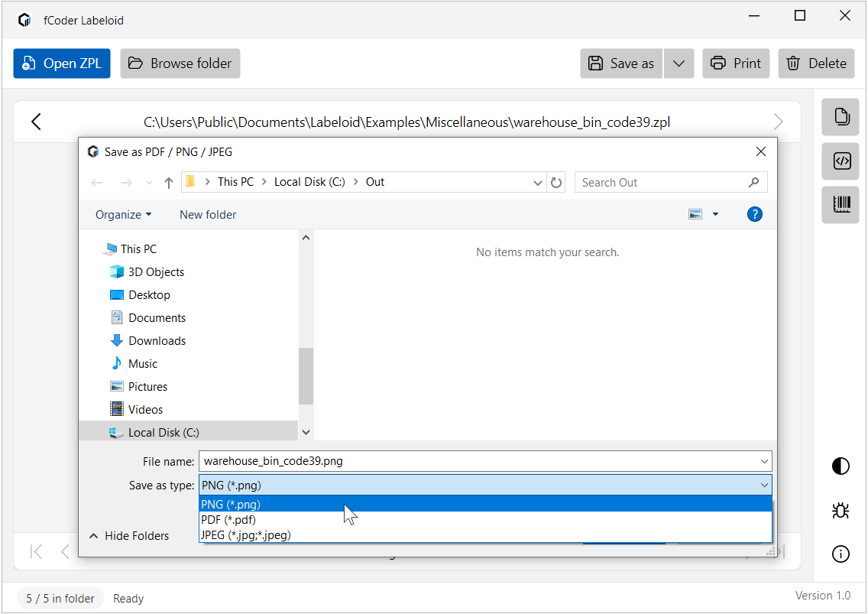Click the Save as button
Viewport: 868px width, 614px height.
(x=621, y=63)
